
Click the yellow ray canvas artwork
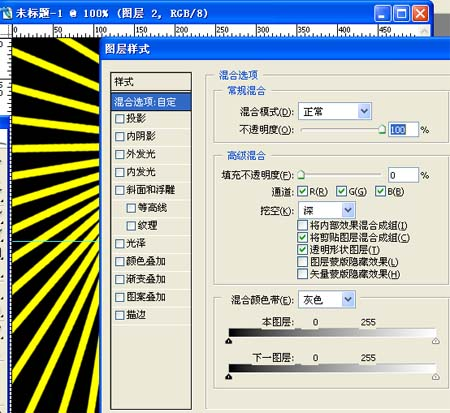click(x=55, y=225)
